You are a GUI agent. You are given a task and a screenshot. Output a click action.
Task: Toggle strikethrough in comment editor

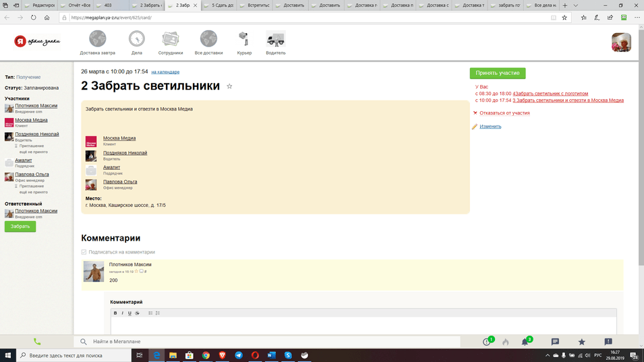tap(137, 313)
